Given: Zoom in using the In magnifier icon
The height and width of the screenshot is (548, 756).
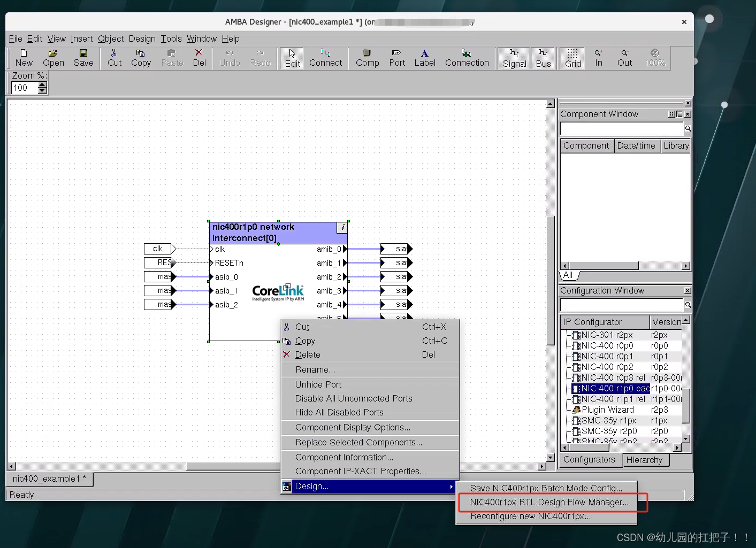Looking at the screenshot, I should (598, 57).
